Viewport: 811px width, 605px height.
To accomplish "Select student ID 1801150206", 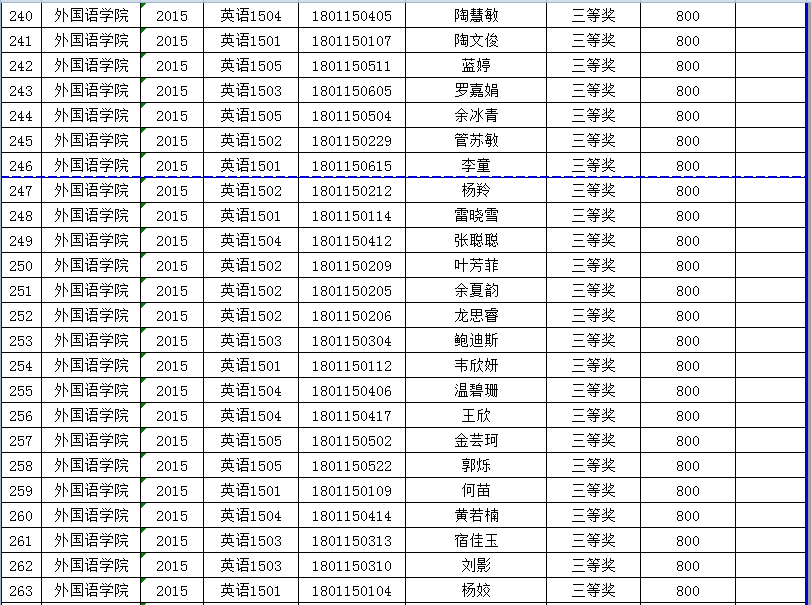I will click(x=351, y=316).
